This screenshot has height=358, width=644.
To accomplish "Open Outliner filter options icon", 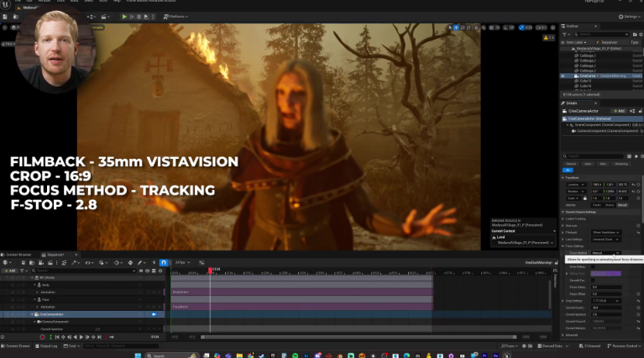I will (x=566, y=34).
